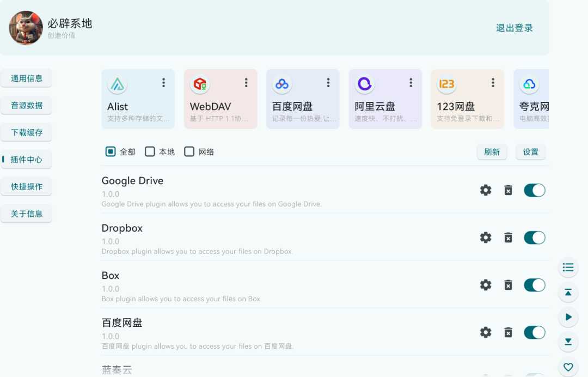The width and height of the screenshot is (588, 377).
Task: Open 阿里云盘 card three-dot menu
Action: point(411,82)
